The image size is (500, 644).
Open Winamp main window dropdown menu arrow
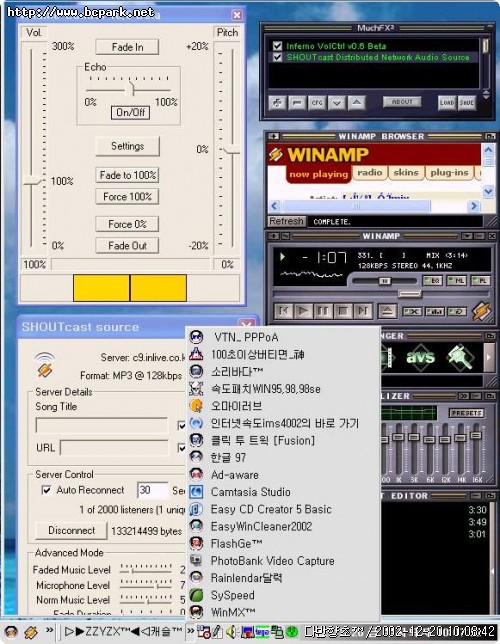pos(467,236)
